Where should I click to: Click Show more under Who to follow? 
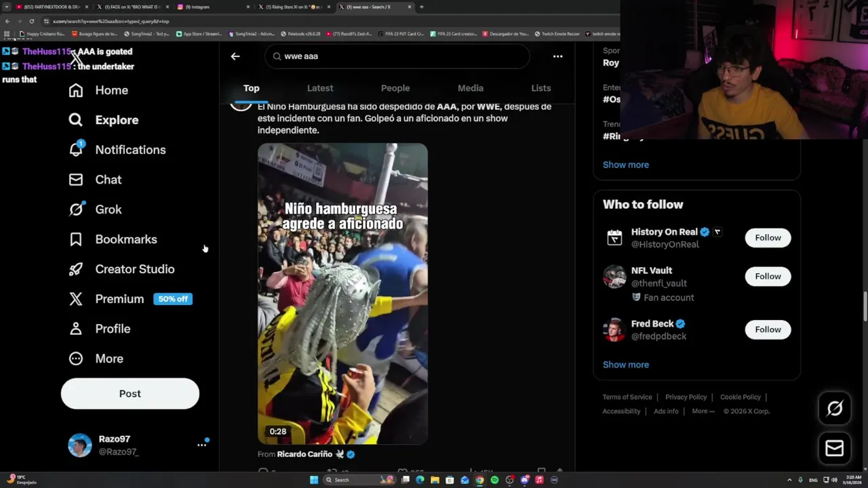pyautogui.click(x=626, y=365)
